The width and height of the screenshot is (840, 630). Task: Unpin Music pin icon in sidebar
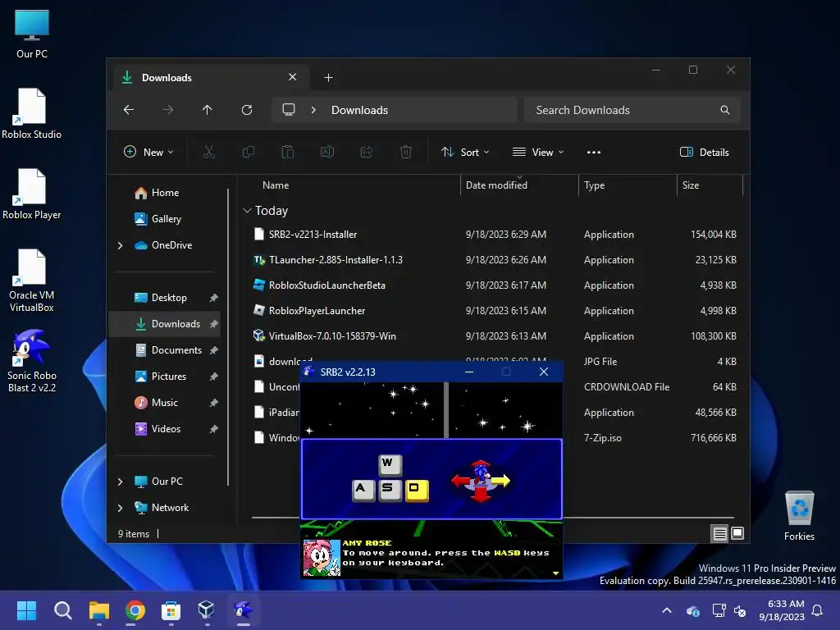pos(214,403)
